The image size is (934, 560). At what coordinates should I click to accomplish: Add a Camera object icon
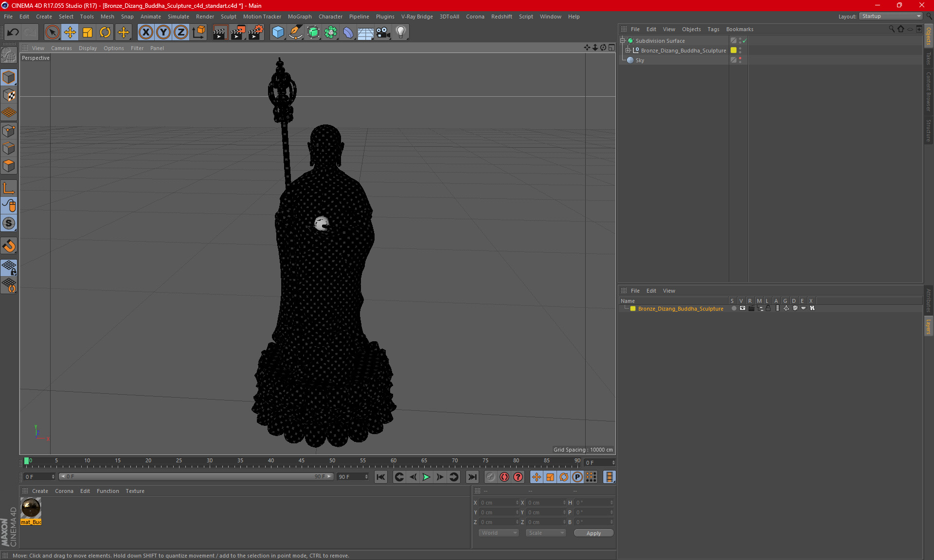pos(383,33)
